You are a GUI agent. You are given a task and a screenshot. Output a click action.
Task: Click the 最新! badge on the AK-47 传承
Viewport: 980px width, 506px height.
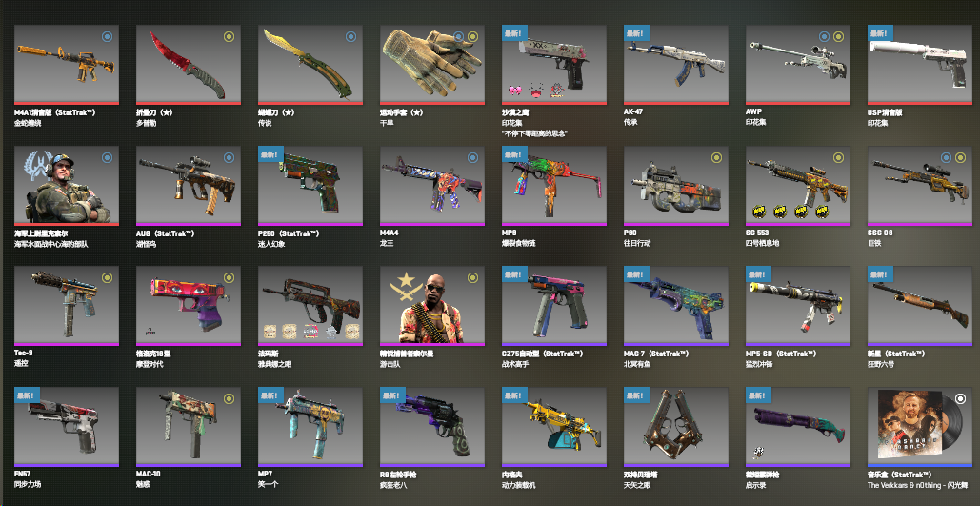636,32
